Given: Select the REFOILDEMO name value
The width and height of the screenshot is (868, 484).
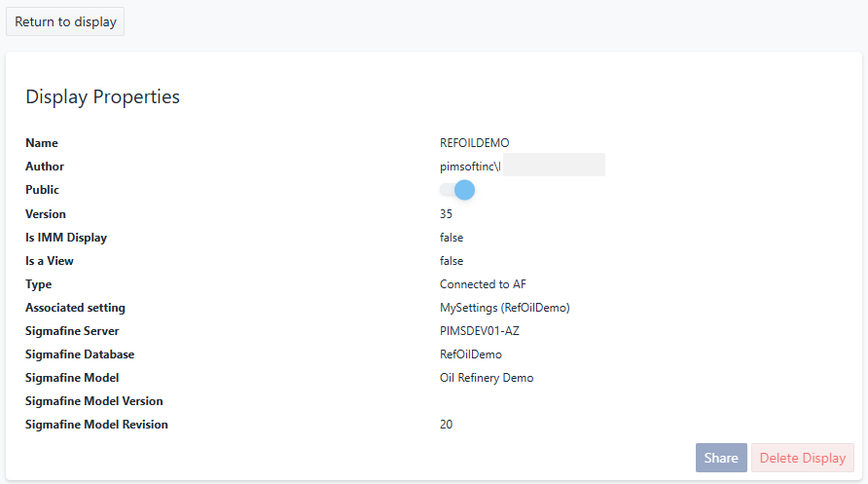Looking at the screenshot, I should click(x=474, y=143).
